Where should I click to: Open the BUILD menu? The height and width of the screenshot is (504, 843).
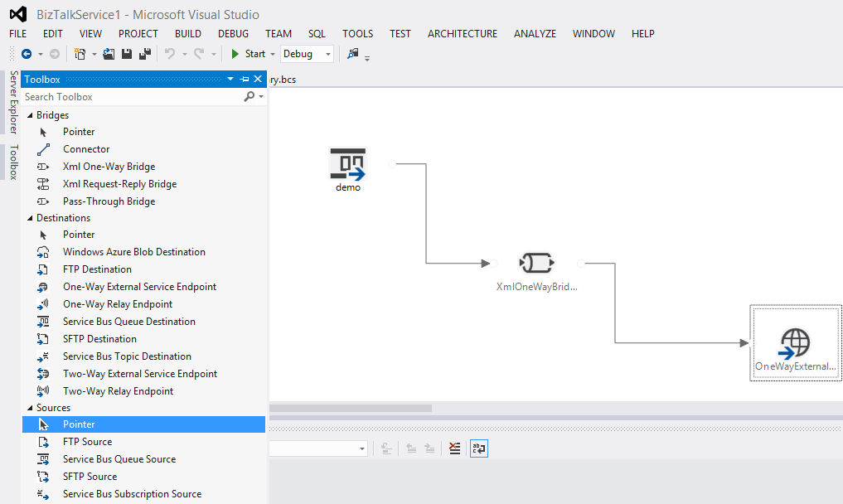(x=188, y=34)
